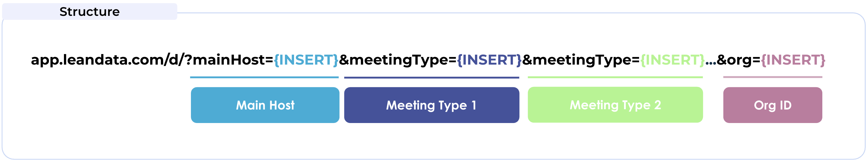Click the green {INSERT} placeholder
868x165 pixels.
pyautogui.click(x=672, y=60)
